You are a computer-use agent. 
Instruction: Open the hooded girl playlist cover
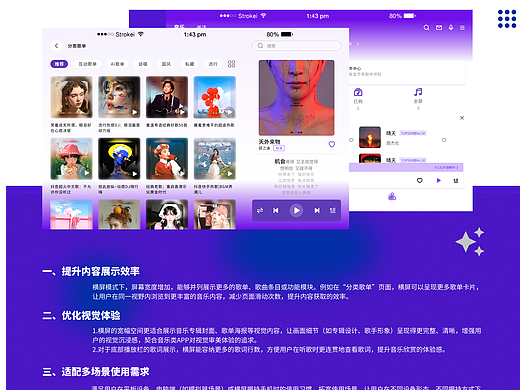167,214
